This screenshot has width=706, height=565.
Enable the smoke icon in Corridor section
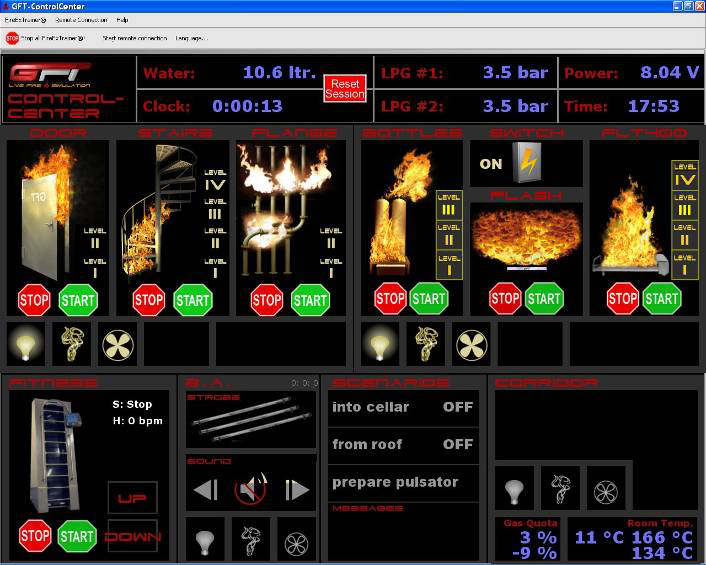pyautogui.click(x=561, y=490)
